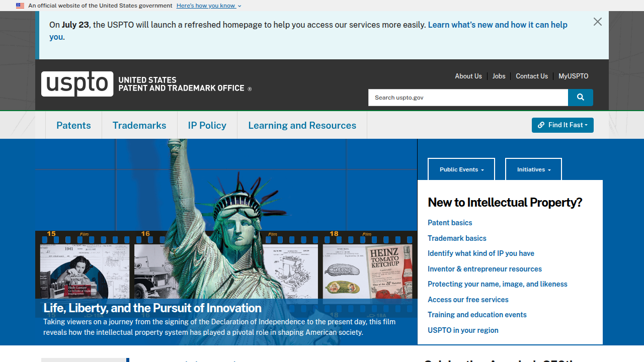644x362 pixels.
Task: Dismiss the homepage refresh announcement banner
Action: coord(597,22)
